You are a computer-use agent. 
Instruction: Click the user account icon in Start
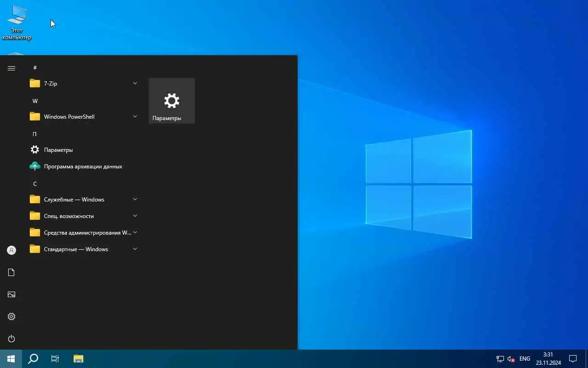click(11, 250)
